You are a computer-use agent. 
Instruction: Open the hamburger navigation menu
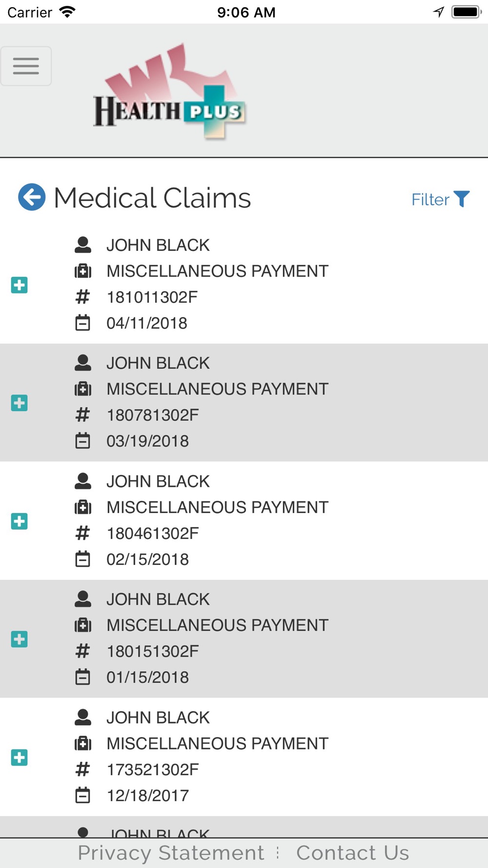click(26, 66)
